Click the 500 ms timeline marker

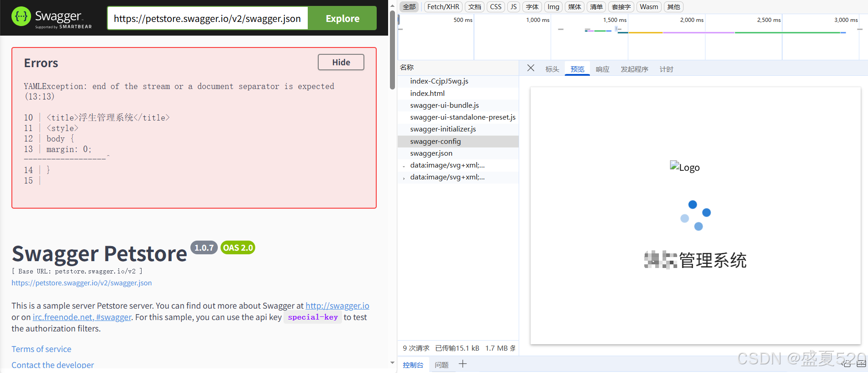pos(463,20)
